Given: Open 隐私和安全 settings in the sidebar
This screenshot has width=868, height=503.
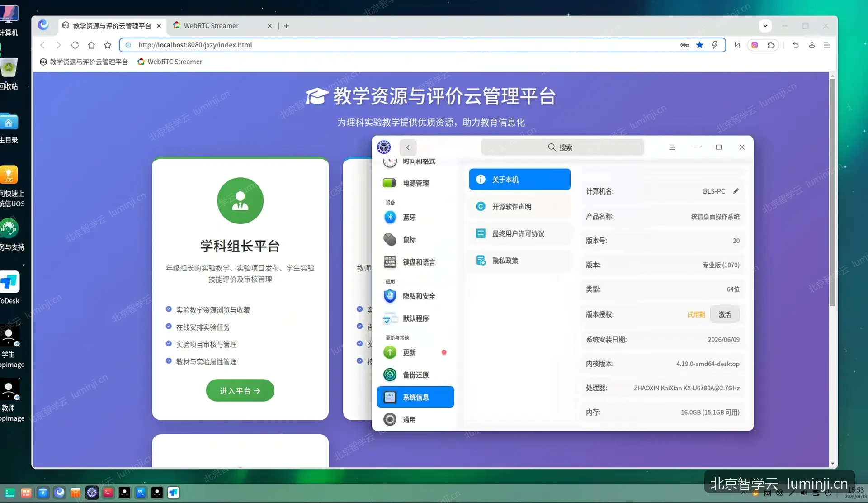Looking at the screenshot, I should pos(416,296).
